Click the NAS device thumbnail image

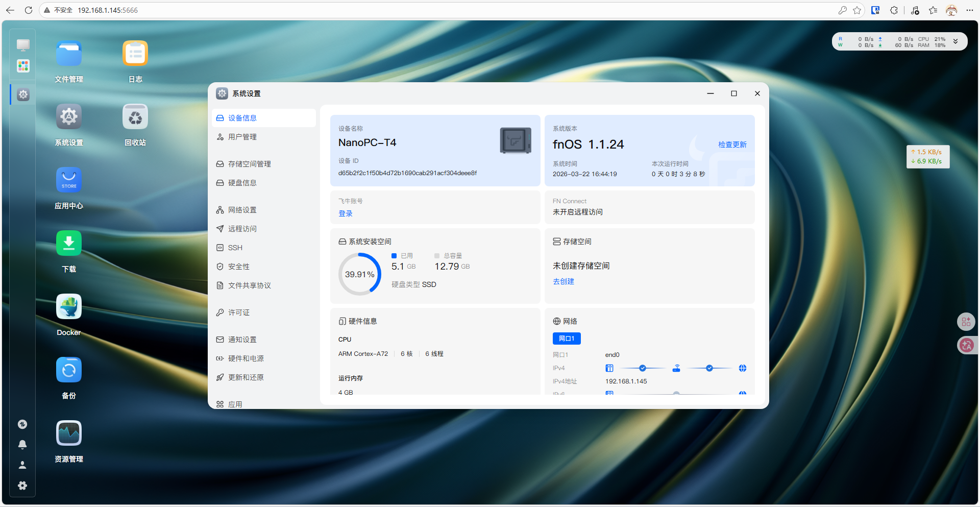pyautogui.click(x=516, y=140)
